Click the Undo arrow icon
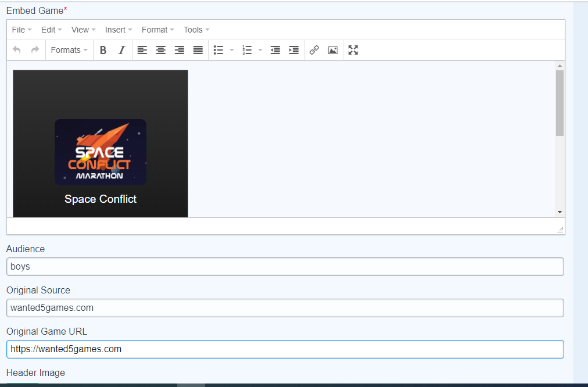This screenshot has height=387, width=588. tap(16, 50)
